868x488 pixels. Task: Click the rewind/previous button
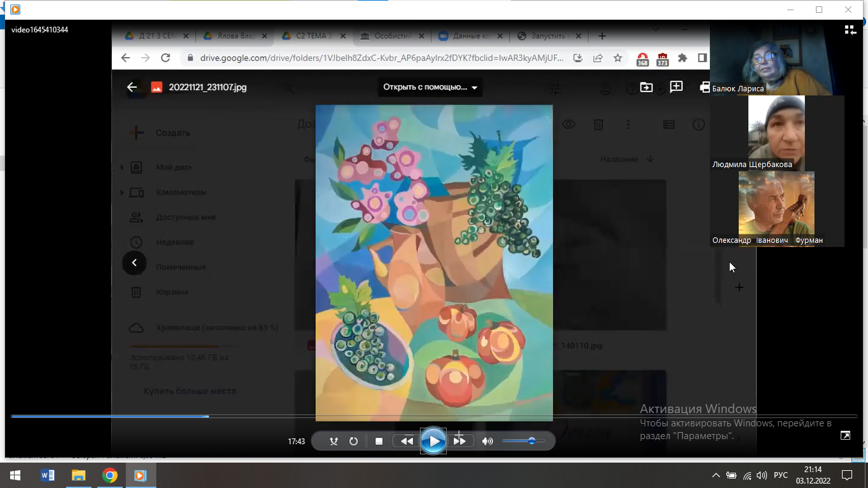(407, 441)
